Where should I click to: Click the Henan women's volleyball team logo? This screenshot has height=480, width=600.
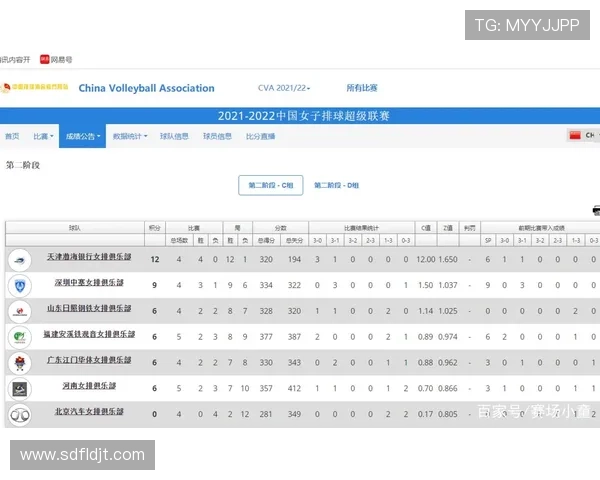point(18,388)
